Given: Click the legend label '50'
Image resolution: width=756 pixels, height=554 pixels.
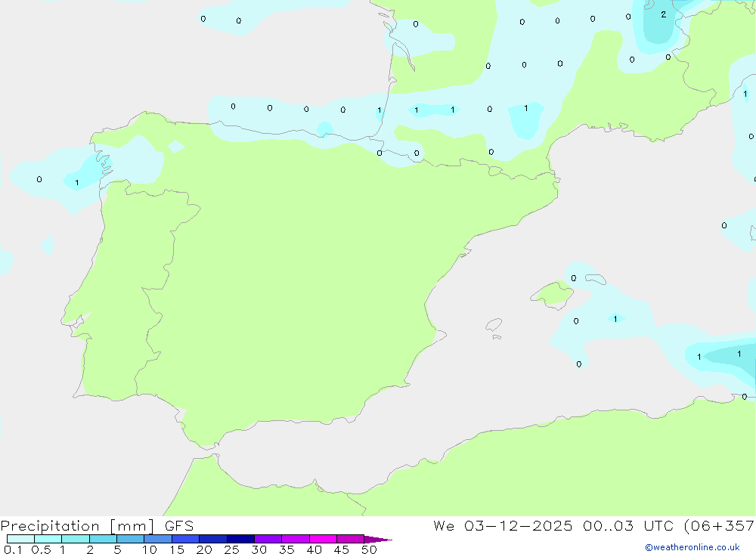Looking at the screenshot, I should click(369, 549).
